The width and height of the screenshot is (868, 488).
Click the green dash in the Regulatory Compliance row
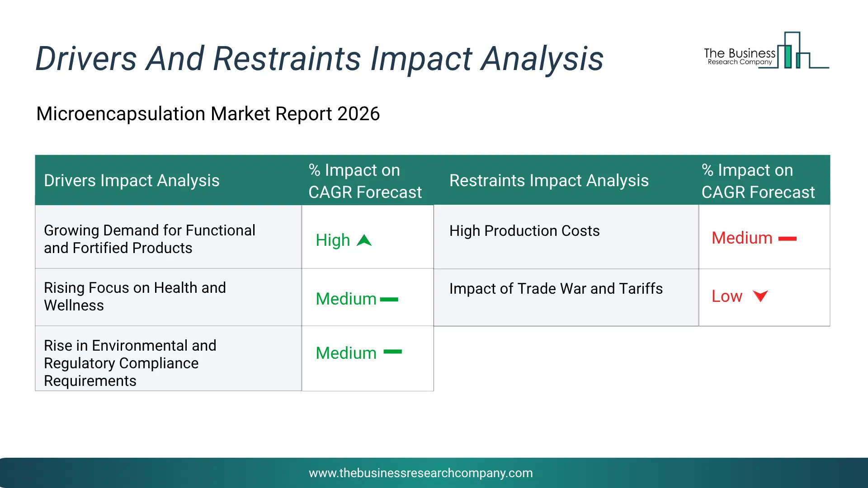pos(392,352)
